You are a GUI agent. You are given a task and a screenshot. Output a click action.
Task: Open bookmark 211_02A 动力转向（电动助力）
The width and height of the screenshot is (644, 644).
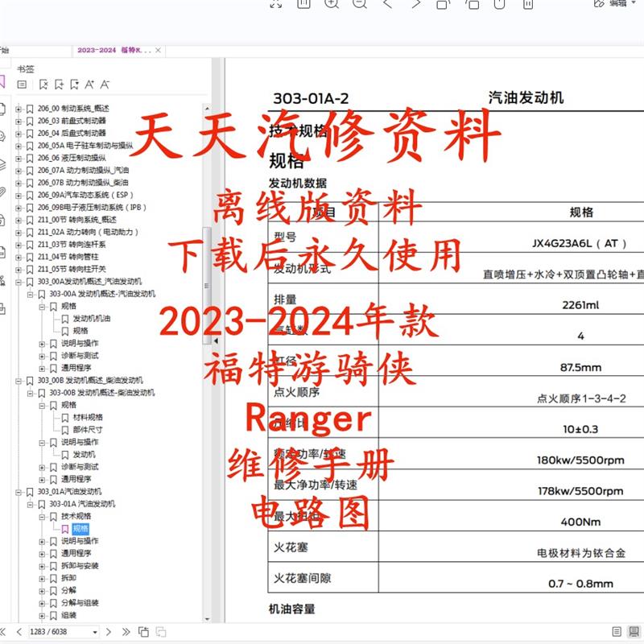coord(89,232)
